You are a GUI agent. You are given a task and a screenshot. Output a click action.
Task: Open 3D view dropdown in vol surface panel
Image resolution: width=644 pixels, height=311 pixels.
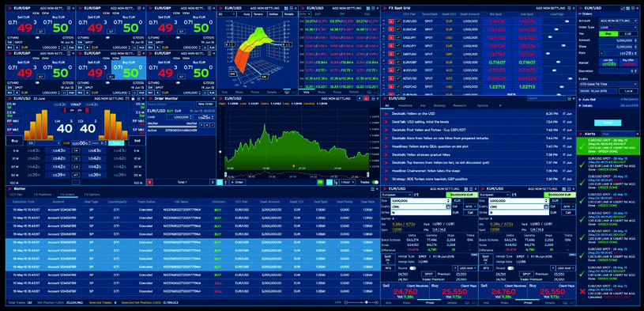tap(227, 14)
